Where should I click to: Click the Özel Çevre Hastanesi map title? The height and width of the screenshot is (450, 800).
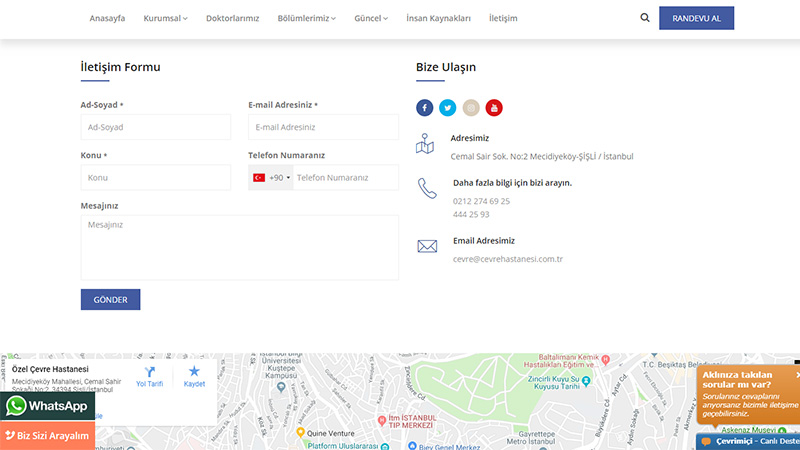coord(50,369)
